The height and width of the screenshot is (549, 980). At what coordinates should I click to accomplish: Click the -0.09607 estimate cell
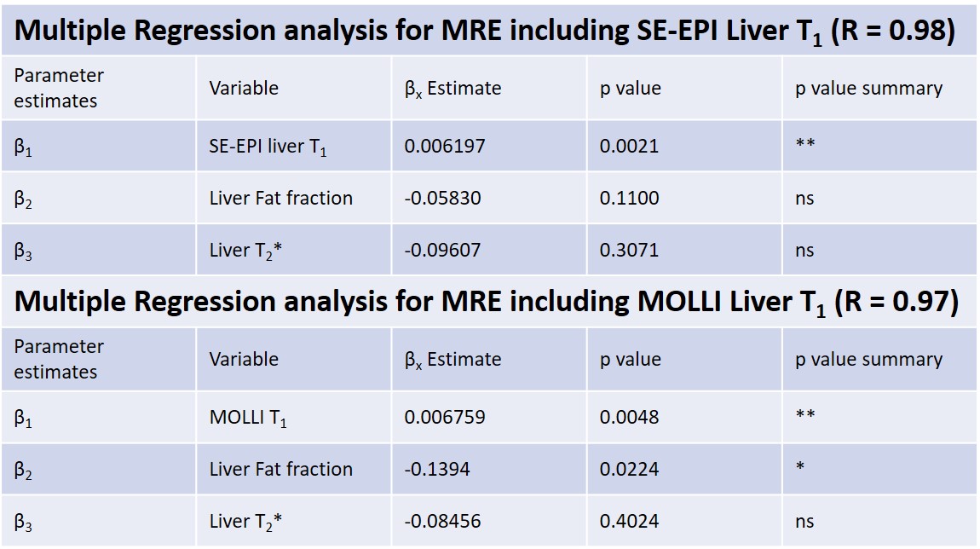pyautogui.click(x=442, y=250)
